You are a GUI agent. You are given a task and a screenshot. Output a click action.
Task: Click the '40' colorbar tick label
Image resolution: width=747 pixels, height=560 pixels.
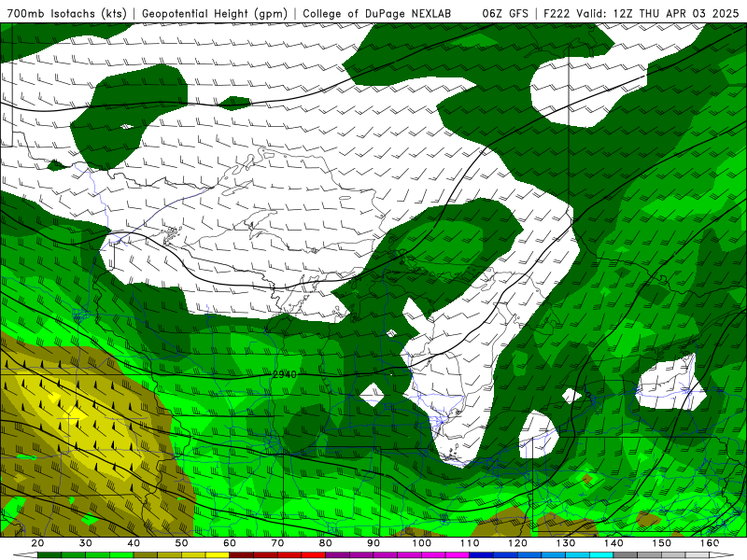tap(134, 543)
